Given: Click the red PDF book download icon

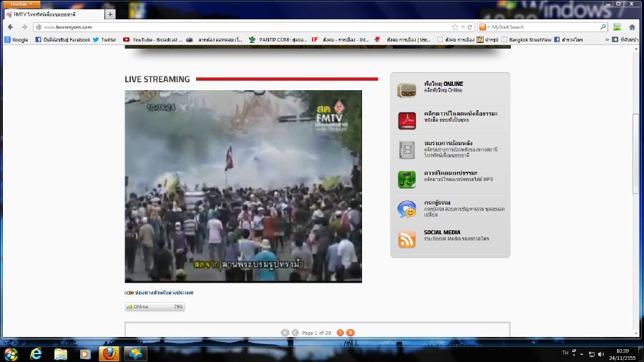Looking at the screenshot, I should [x=406, y=120].
